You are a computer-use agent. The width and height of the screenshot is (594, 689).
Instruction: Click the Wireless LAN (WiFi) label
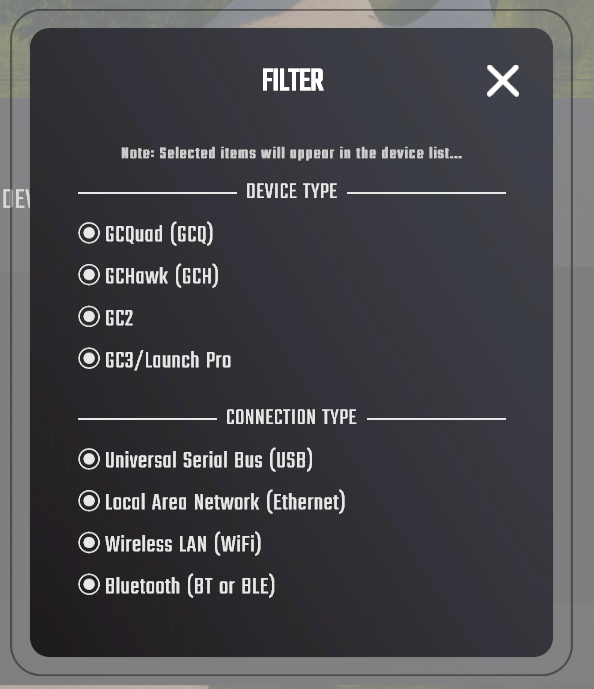tap(183, 544)
